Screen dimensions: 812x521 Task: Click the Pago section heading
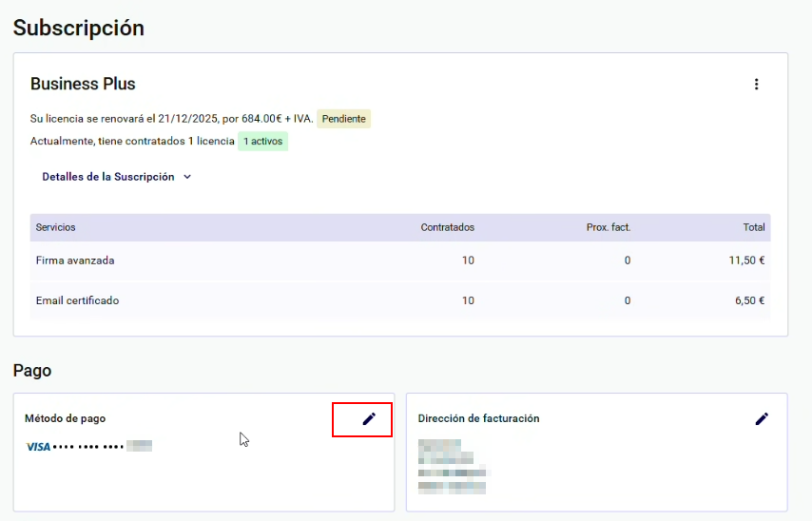32,371
